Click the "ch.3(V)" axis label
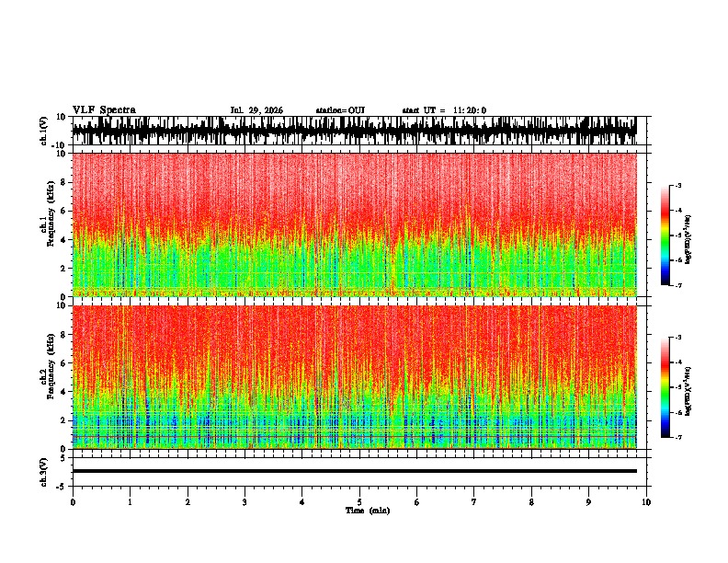Viewport: 728px width, 563px height. 44,473
